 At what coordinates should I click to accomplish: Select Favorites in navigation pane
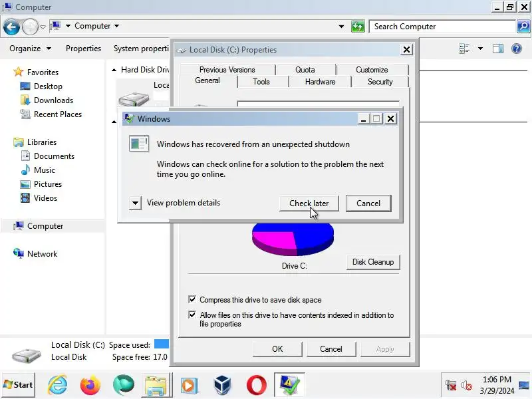click(x=36, y=72)
